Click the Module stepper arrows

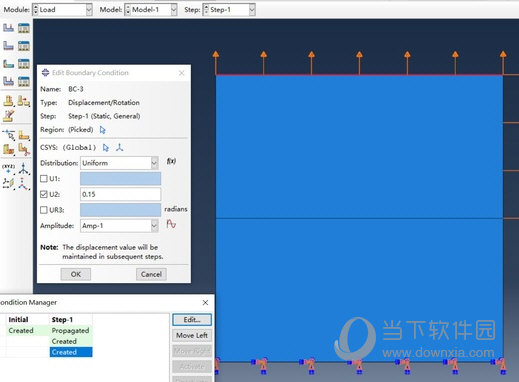[36, 10]
